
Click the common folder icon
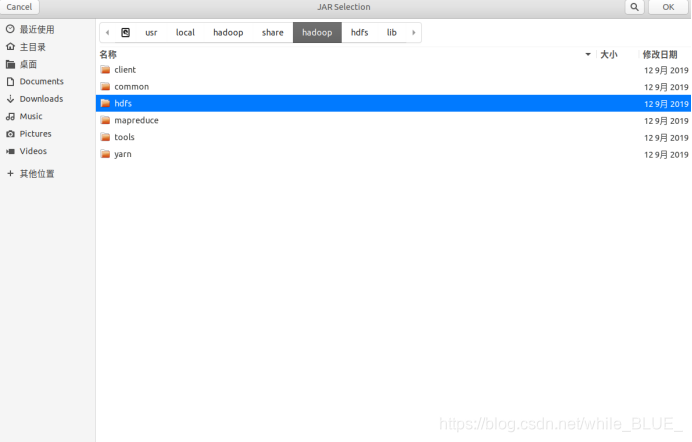pyautogui.click(x=105, y=86)
